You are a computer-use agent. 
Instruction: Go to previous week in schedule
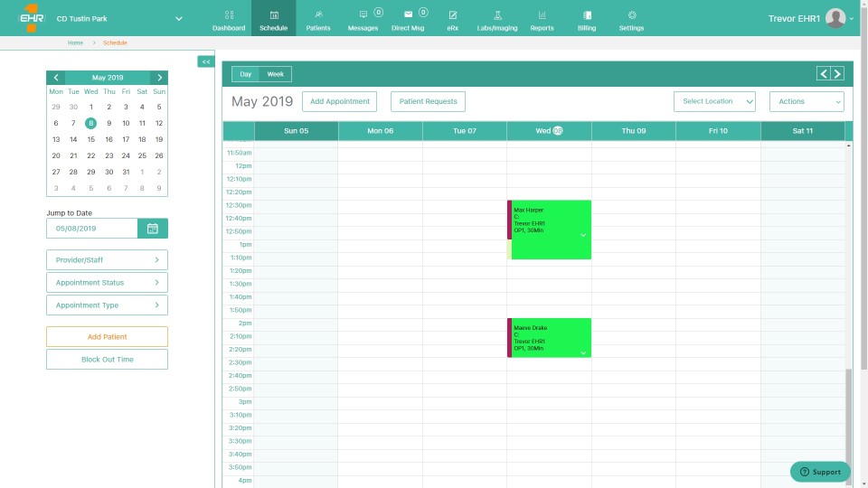pyautogui.click(x=824, y=73)
